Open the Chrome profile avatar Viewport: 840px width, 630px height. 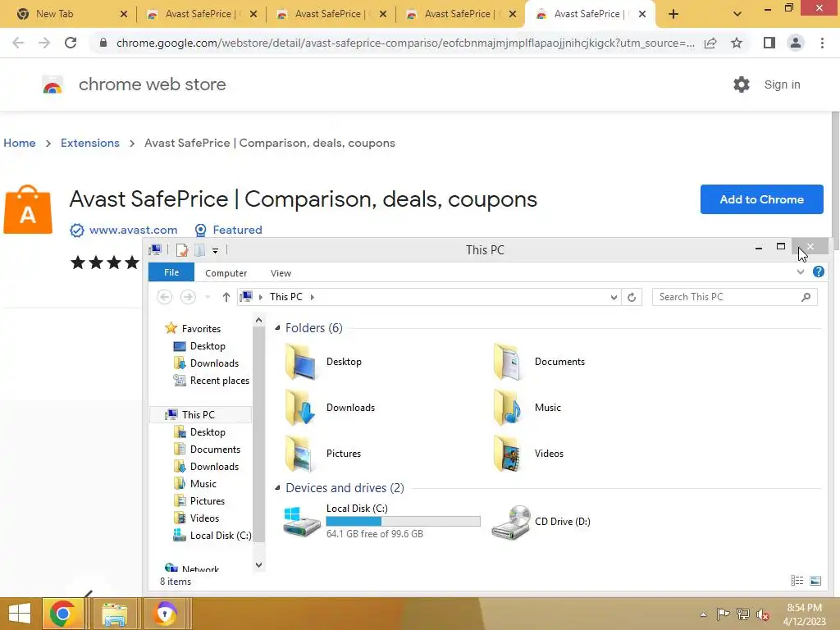pos(796,43)
